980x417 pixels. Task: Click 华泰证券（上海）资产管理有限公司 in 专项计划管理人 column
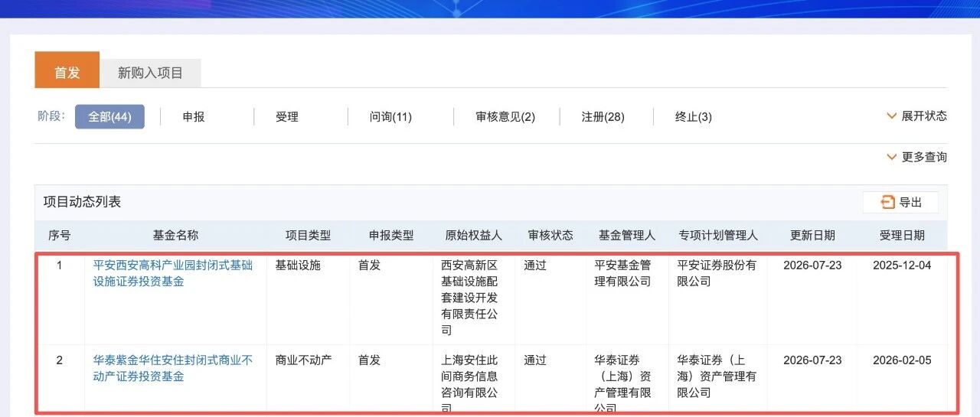tap(717, 376)
